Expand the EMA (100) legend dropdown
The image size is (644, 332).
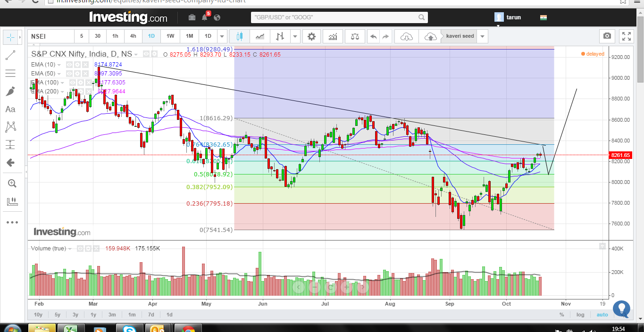(x=62, y=83)
